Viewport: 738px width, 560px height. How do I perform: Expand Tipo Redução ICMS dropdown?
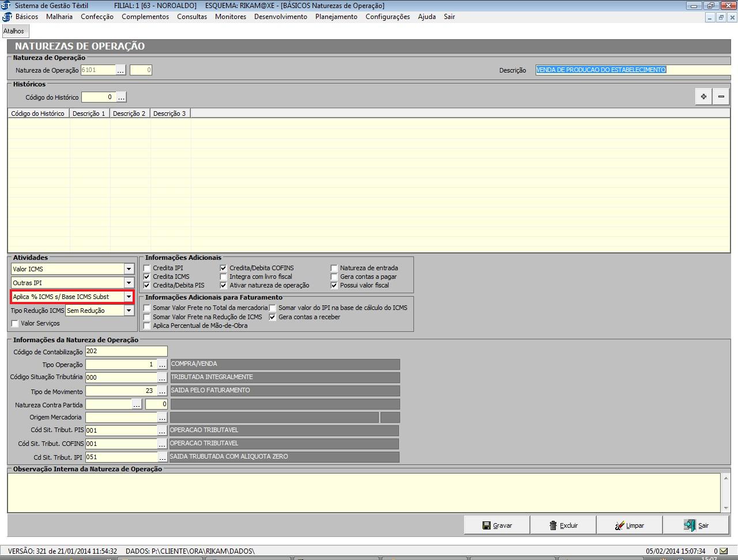(x=129, y=311)
